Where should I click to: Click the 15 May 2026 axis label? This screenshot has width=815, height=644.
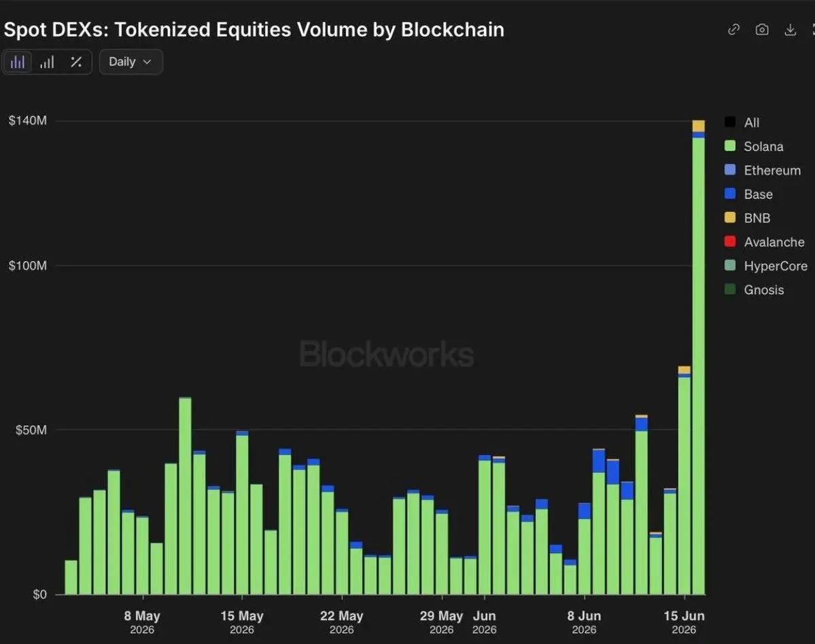[242, 622]
